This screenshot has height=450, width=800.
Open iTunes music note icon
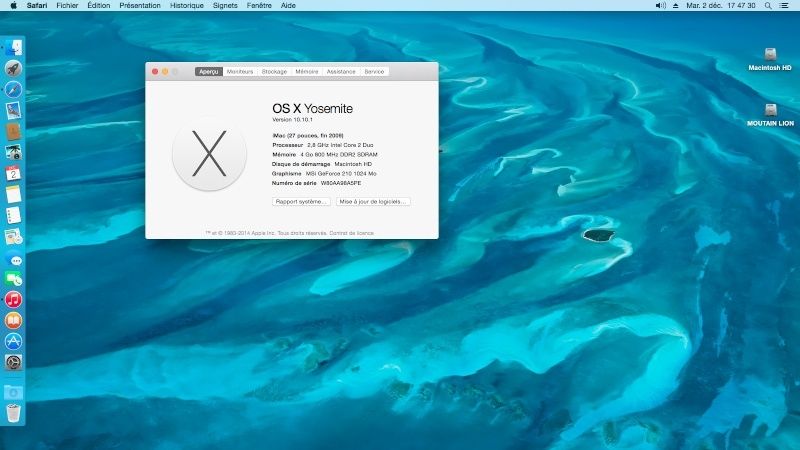(x=13, y=299)
